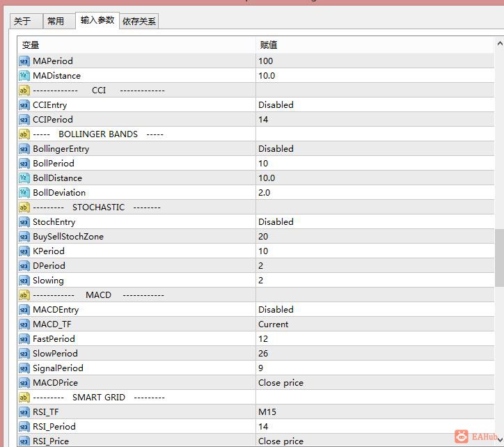Screen dimensions: 504x447
Task: Open the StochEntry Disabled value dropdown
Action: (x=375, y=222)
